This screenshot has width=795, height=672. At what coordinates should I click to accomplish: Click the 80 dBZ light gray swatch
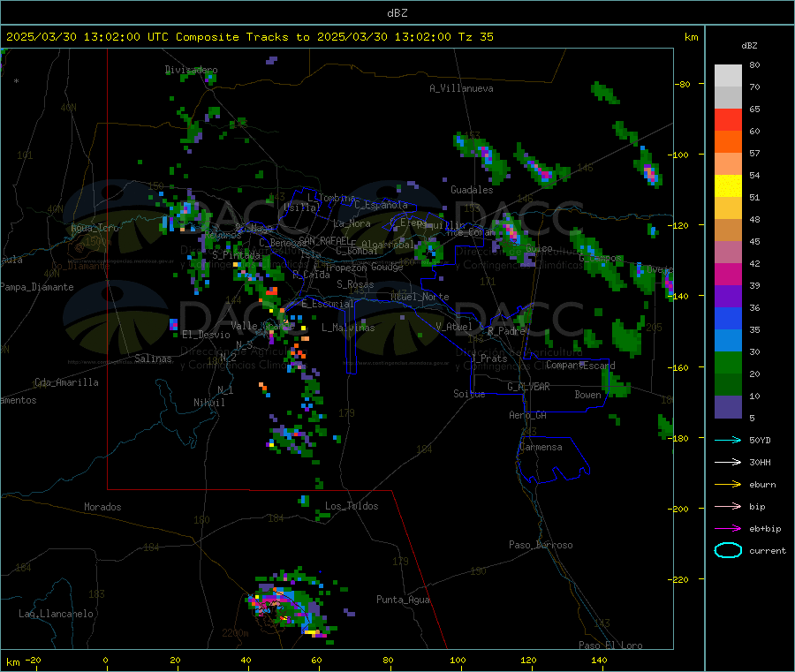(x=728, y=76)
